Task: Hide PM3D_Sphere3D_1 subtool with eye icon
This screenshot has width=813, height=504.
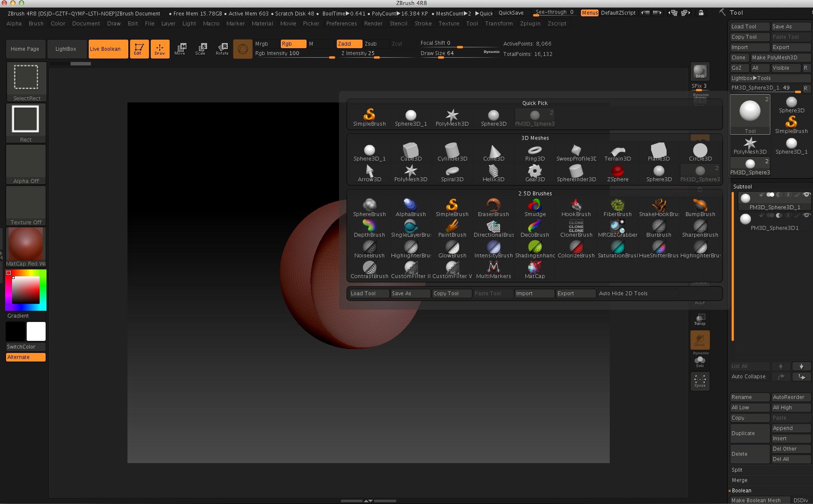Action: coord(807,195)
